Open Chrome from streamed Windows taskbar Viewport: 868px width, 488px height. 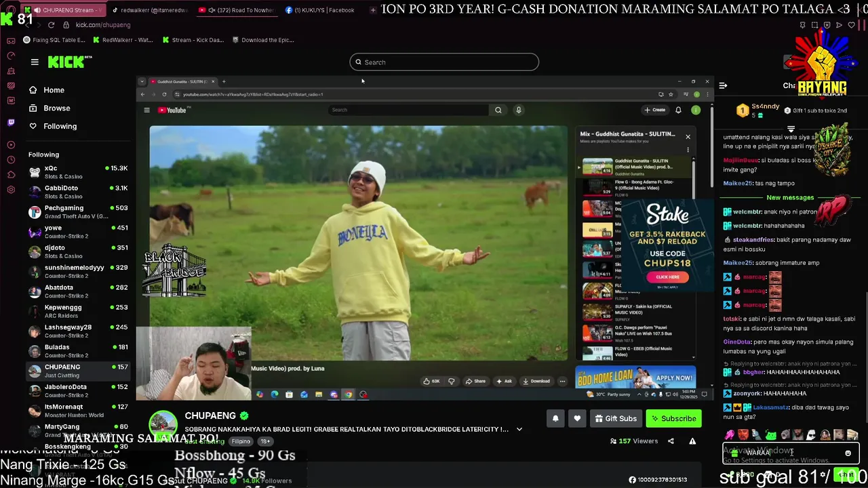(349, 394)
